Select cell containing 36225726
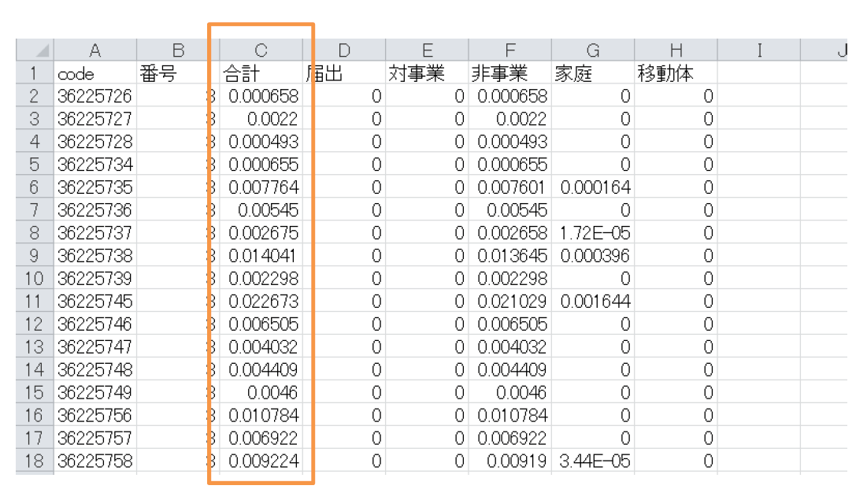 tap(95, 97)
